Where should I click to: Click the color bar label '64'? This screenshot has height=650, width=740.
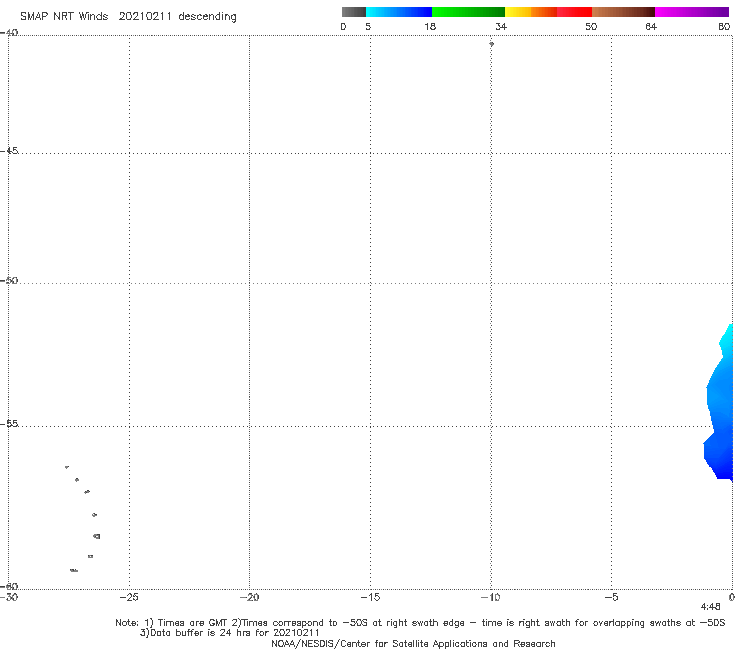651,26
